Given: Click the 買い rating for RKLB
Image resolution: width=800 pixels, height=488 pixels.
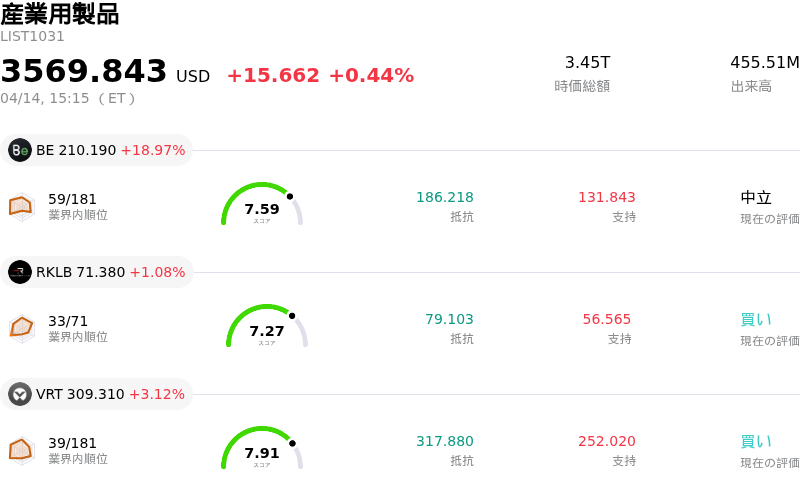Looking at the screenshot, I should click(x=756, y=320).
